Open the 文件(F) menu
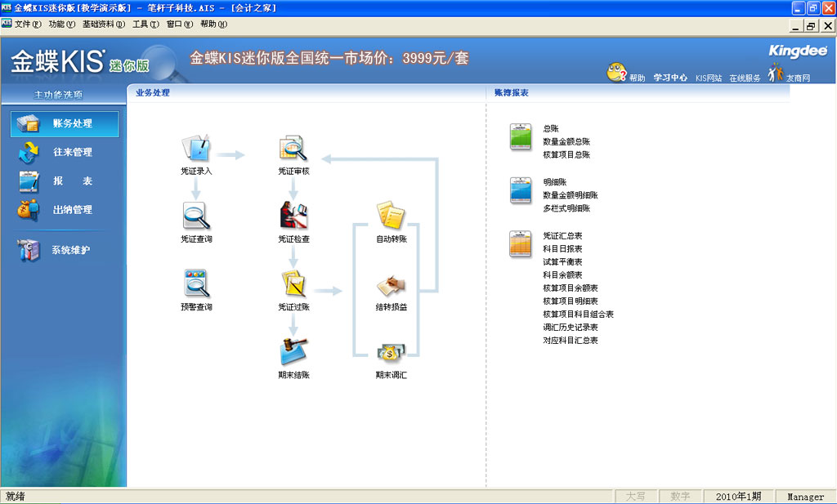837x504 pixels. coord(28,24)
